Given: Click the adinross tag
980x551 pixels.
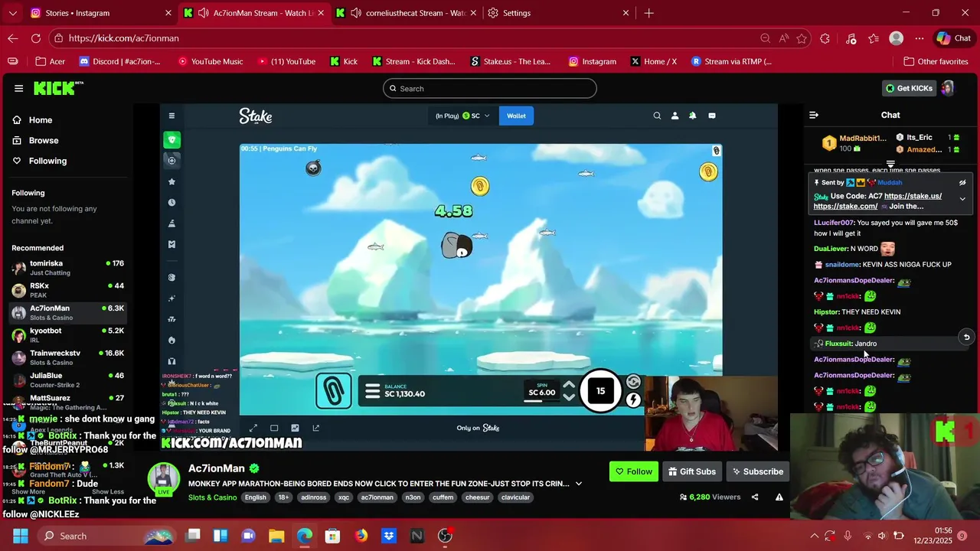Looking at the screenshot, I should (314, 497).
